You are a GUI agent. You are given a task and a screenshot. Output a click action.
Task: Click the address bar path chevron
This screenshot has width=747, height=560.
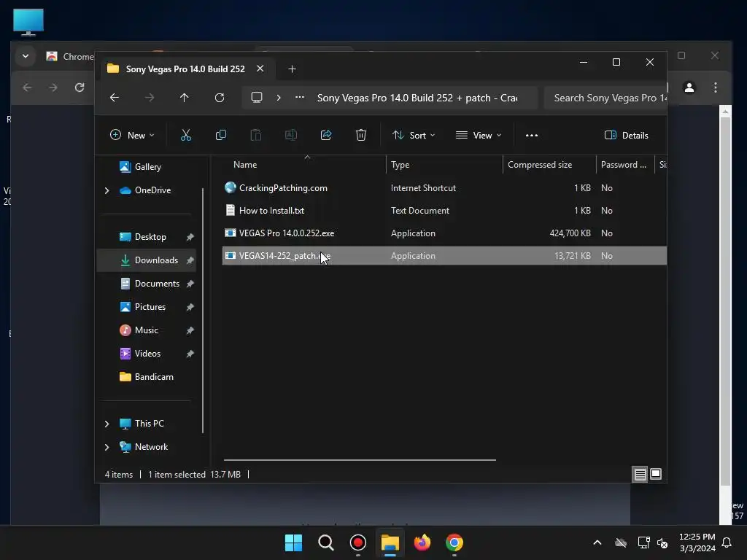[x=279, y=98]
